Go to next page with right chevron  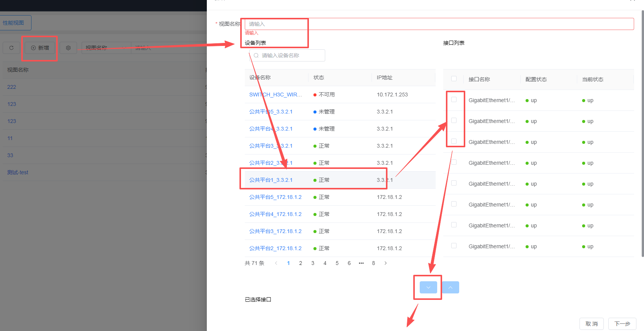click(x=386, y=263)
